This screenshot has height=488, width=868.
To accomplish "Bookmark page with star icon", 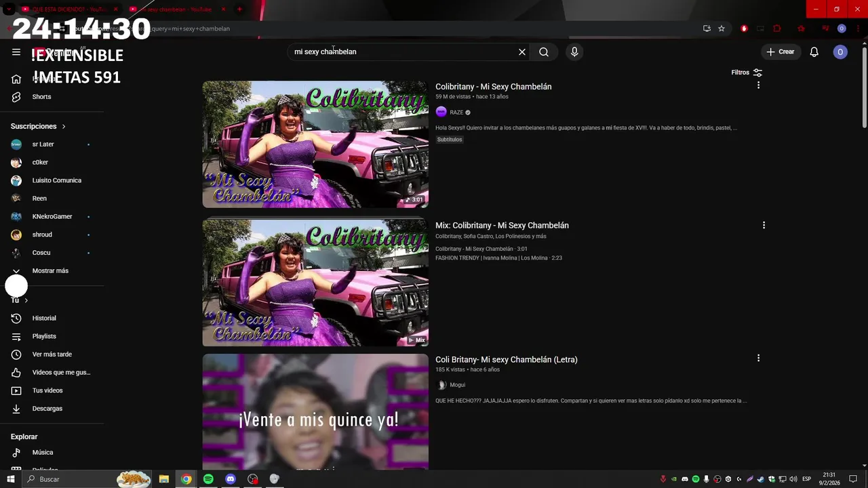I will point(722,28).
